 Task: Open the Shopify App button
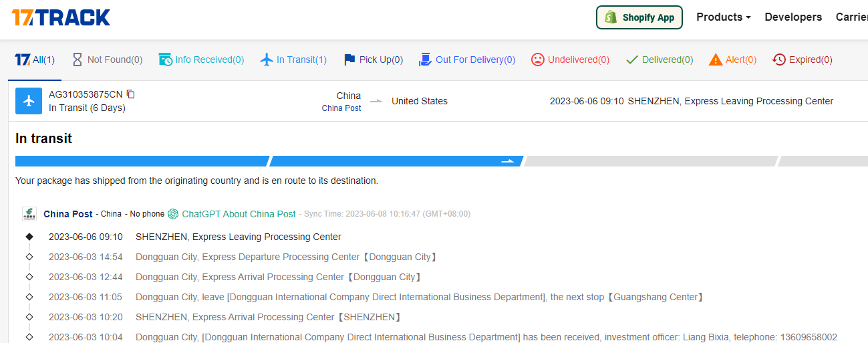(x=639, y=17)
